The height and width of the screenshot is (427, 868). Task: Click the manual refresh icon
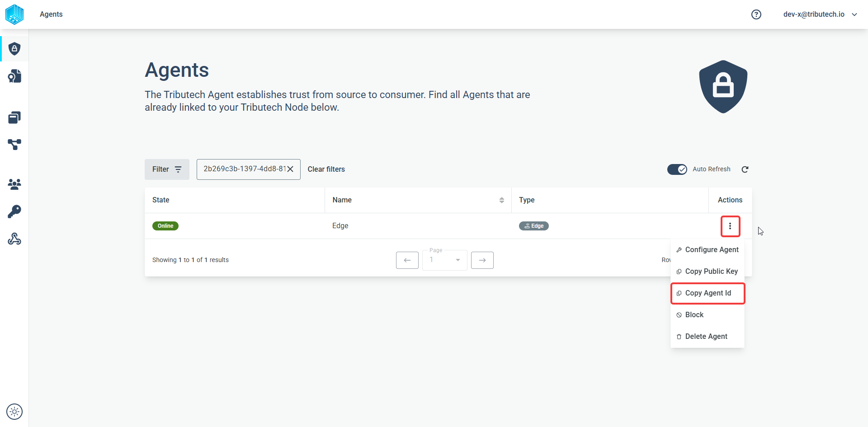pos(745,169)
